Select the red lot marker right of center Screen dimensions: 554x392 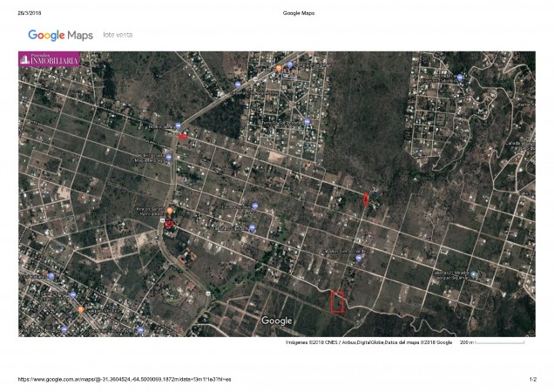pos(366,199)
